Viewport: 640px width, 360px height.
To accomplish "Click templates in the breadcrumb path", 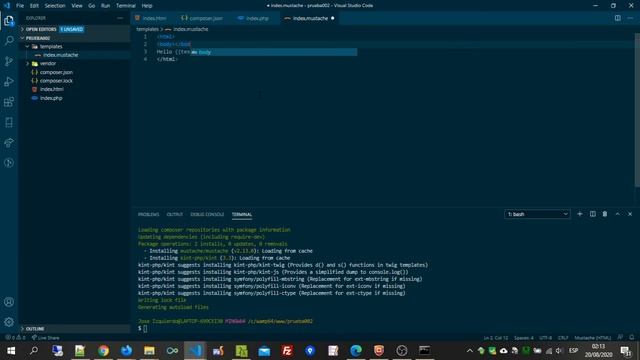I will coord(147,29).
